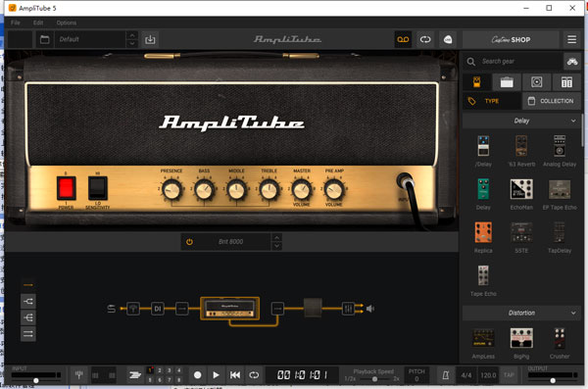588x389 pixels.
Task: Open the hamburger main menu
Action: coord(571,39)
